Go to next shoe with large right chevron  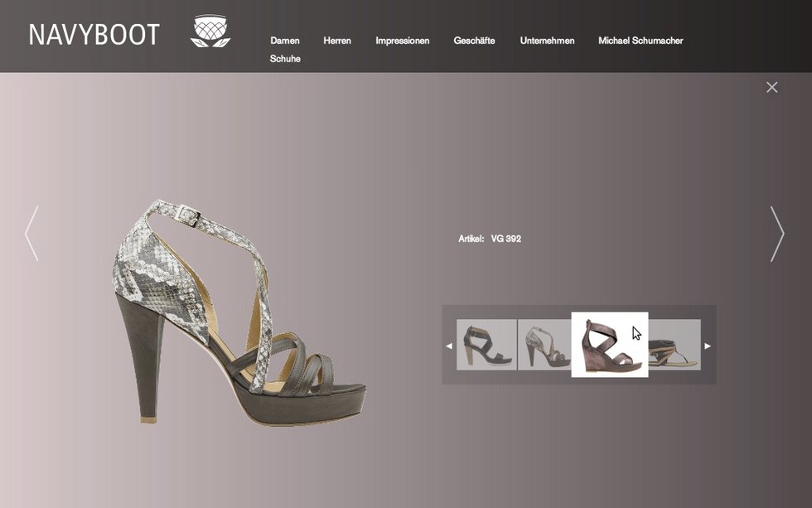click(x=777, y=234)
